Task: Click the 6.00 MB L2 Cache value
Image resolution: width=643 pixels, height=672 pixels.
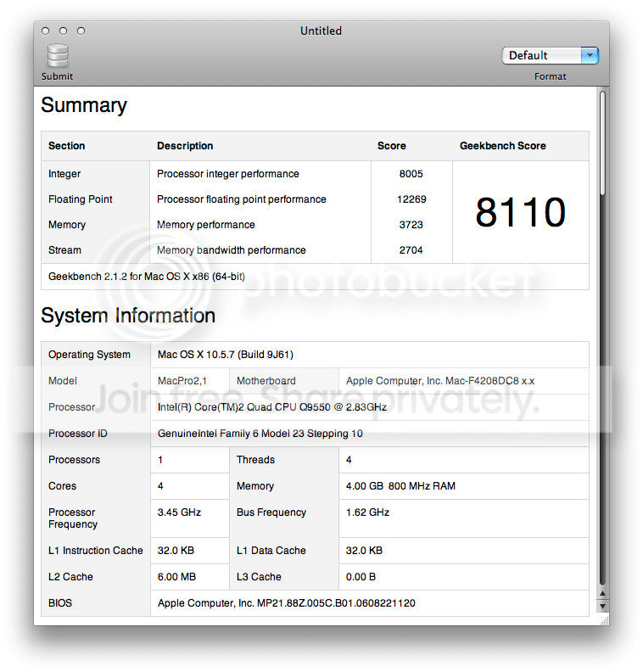Action: 176,577
